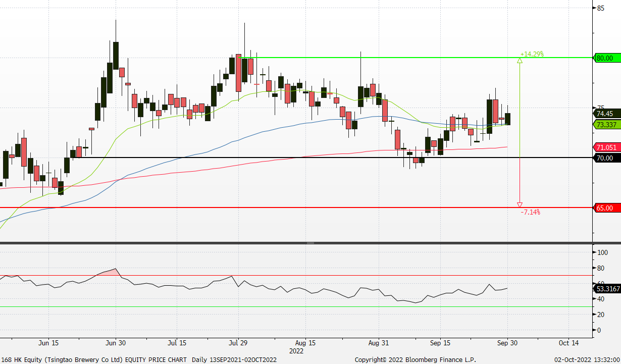
Task: Select the black 74.45 last price label
Action: click(606, 114)
